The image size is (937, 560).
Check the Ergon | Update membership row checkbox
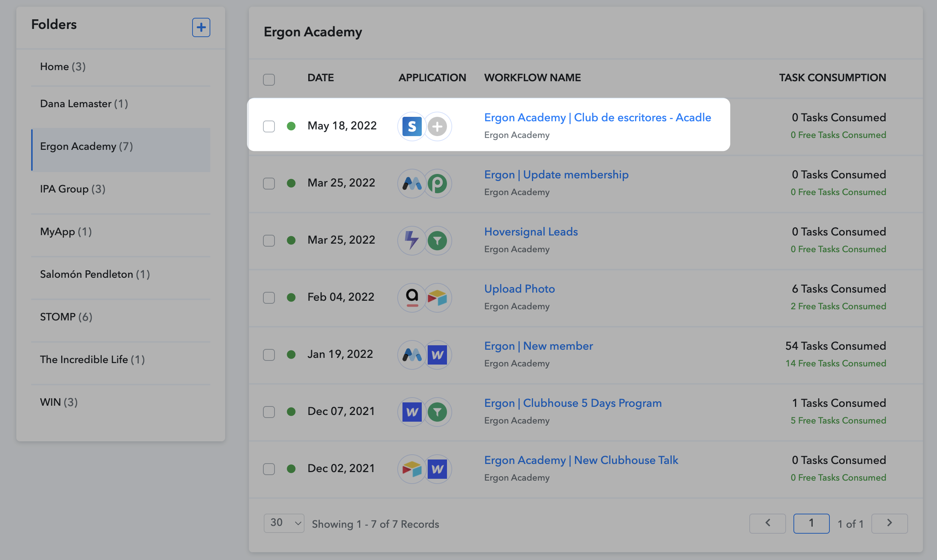point(269,184)
